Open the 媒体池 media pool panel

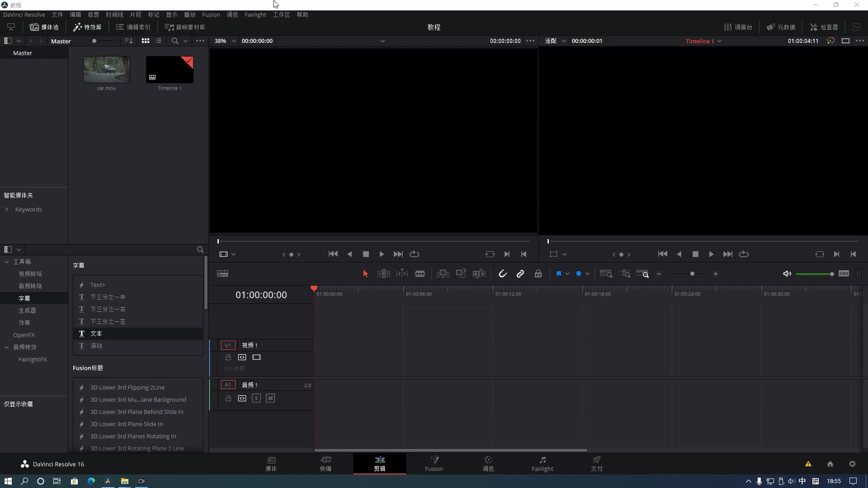click(x=44, y=27)
